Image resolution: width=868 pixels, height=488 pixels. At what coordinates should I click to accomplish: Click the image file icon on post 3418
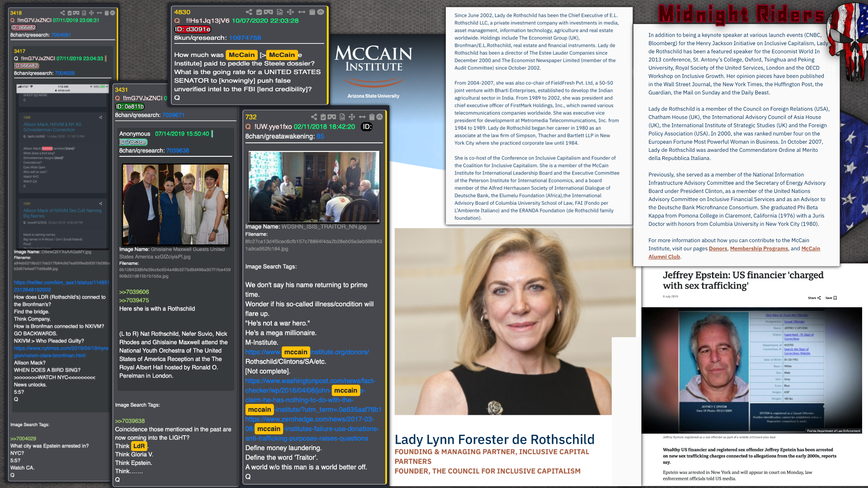tap(84, 13)
